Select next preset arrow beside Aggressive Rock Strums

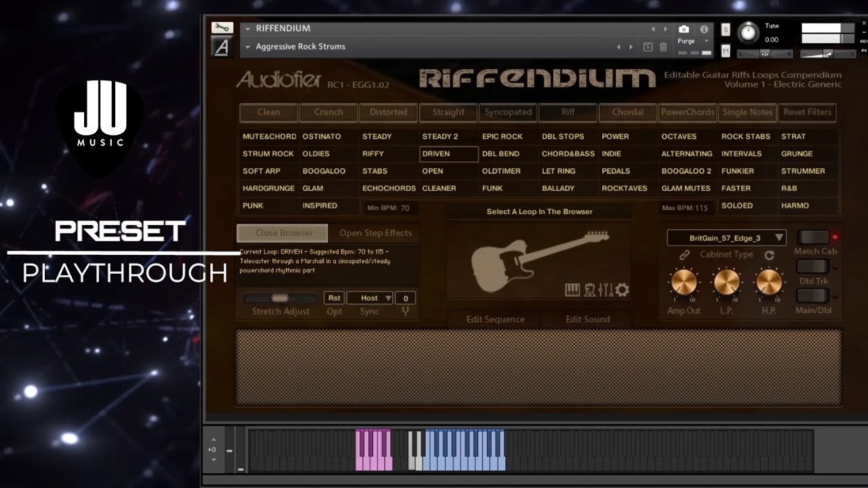631,47
